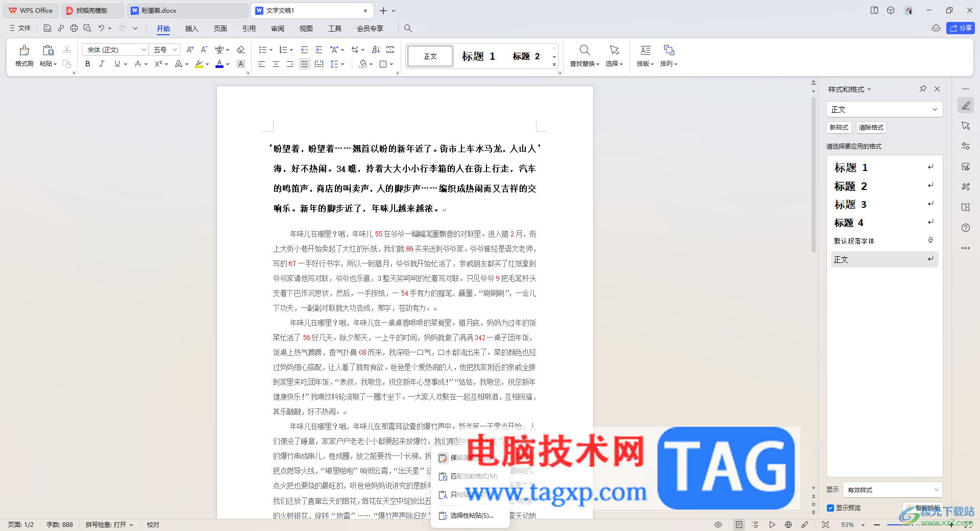Image resolution: width=980 pixels, height=531 pixels.
Task: Click the pin icon in styles panel
Action: [923, 89]
